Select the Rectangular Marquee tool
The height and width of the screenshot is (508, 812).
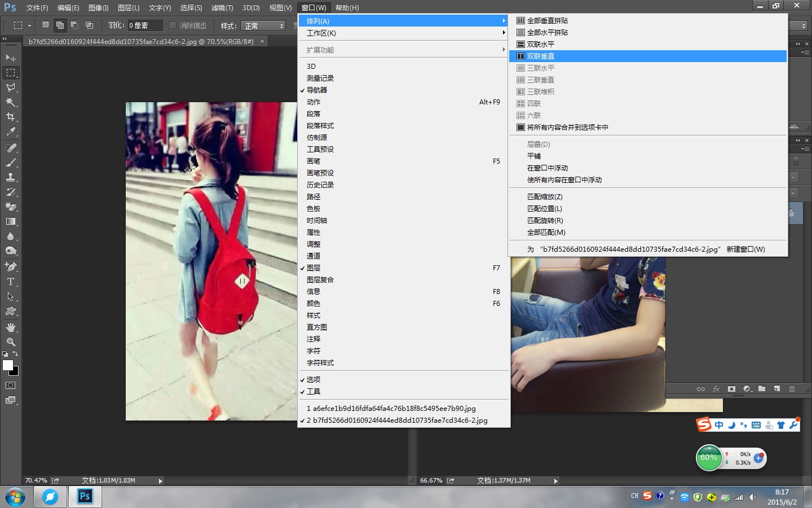coord(11,73)
